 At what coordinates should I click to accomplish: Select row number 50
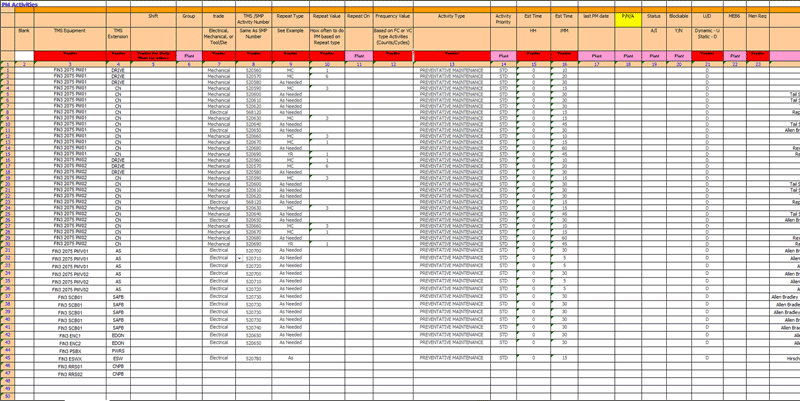point(8,396)
